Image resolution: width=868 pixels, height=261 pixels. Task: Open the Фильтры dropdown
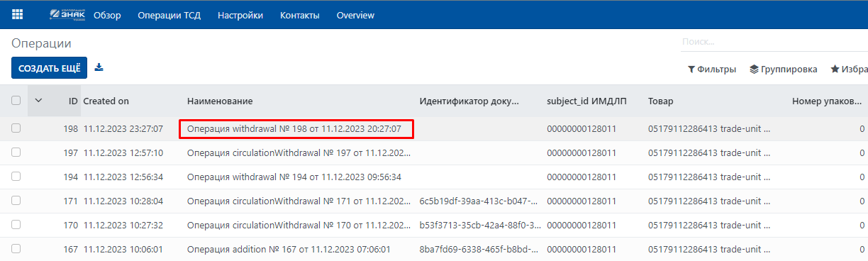[x=712, y=69]
